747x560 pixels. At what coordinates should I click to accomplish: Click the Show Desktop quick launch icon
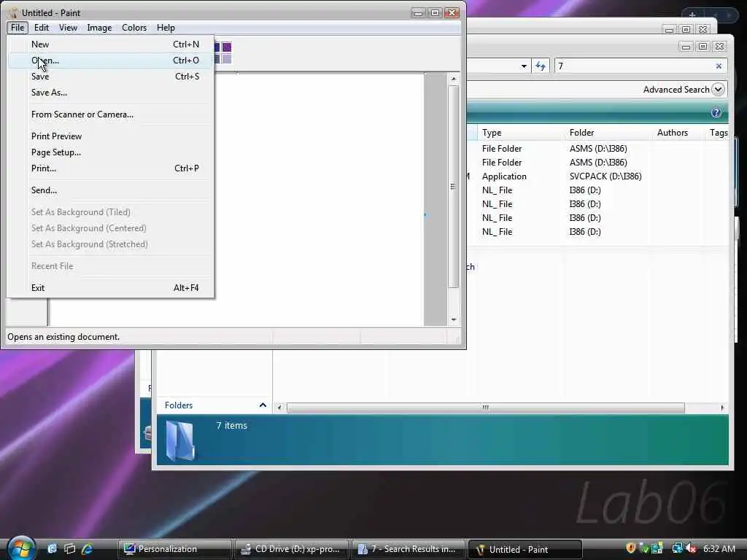[x=52, y=549]
